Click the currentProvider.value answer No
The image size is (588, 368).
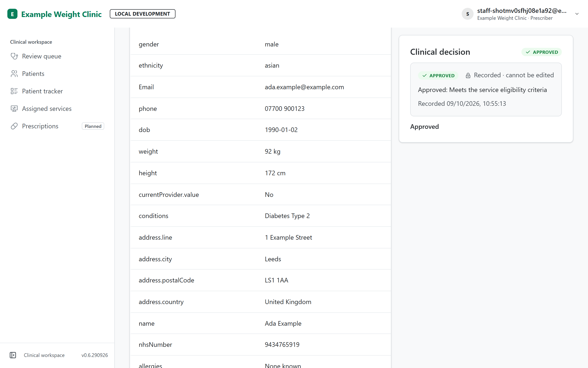pyautogui.click(x=269, y=195)
